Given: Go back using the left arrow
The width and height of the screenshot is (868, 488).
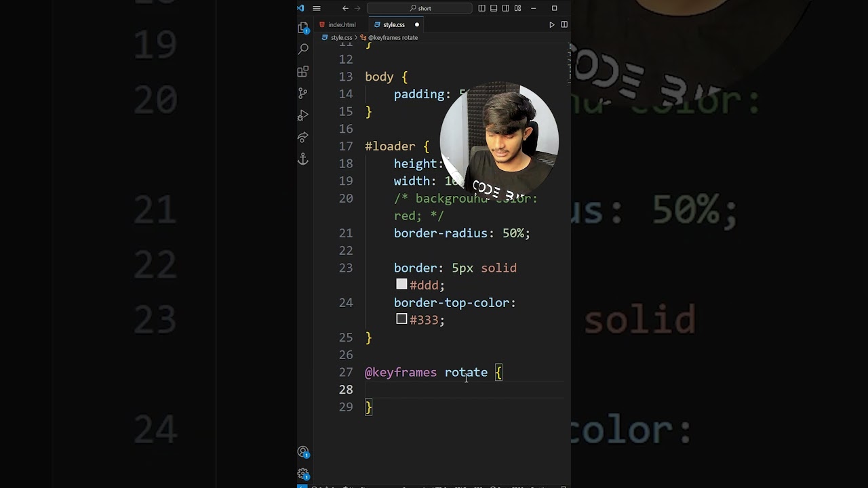Looking at the screenshot, I should pyautogui.click(x=345, y=8).
